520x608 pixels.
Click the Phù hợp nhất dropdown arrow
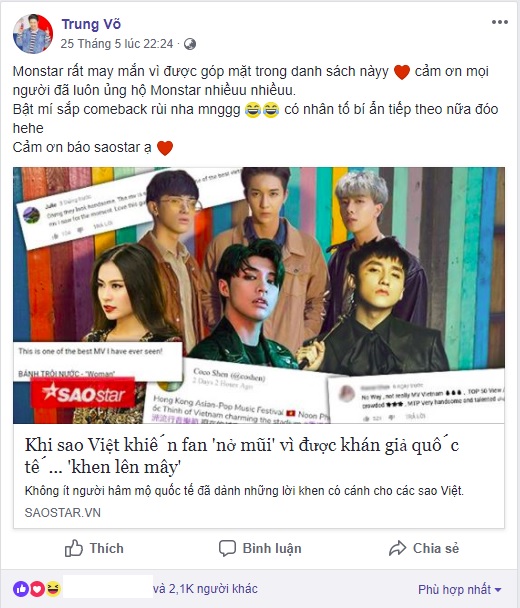(498, 590)
